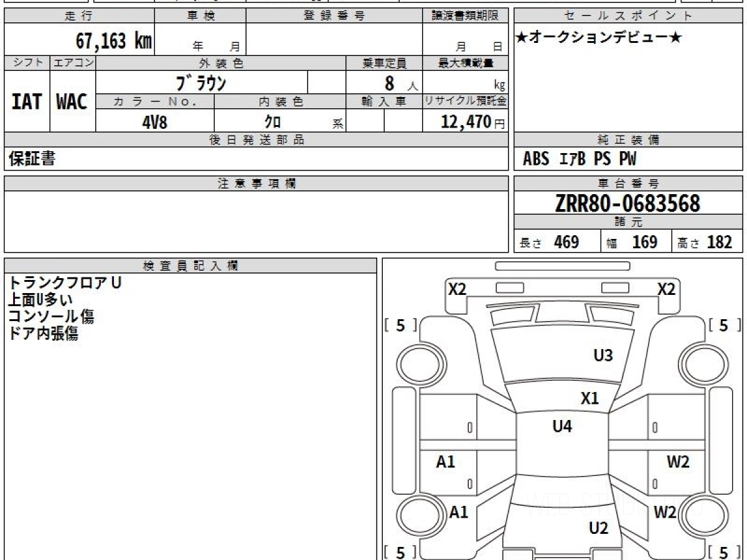Click the クロ interior color value
The image size is (747, 560).
point(273,121)
